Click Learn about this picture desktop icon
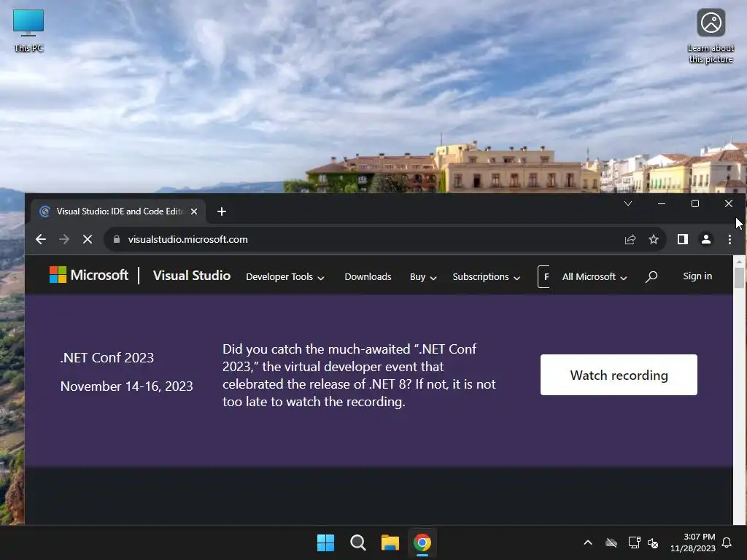Screen dimensions: 747x560 click(x=711, y=36)
